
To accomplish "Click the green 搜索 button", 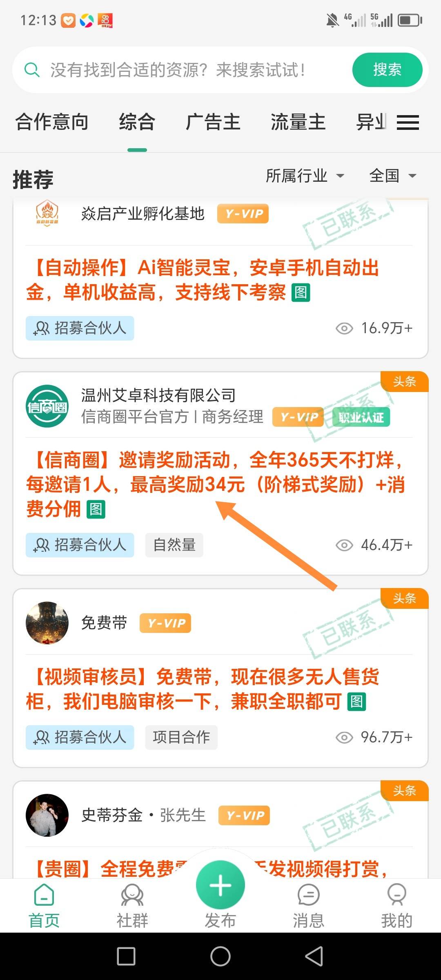I will (387, 70).
